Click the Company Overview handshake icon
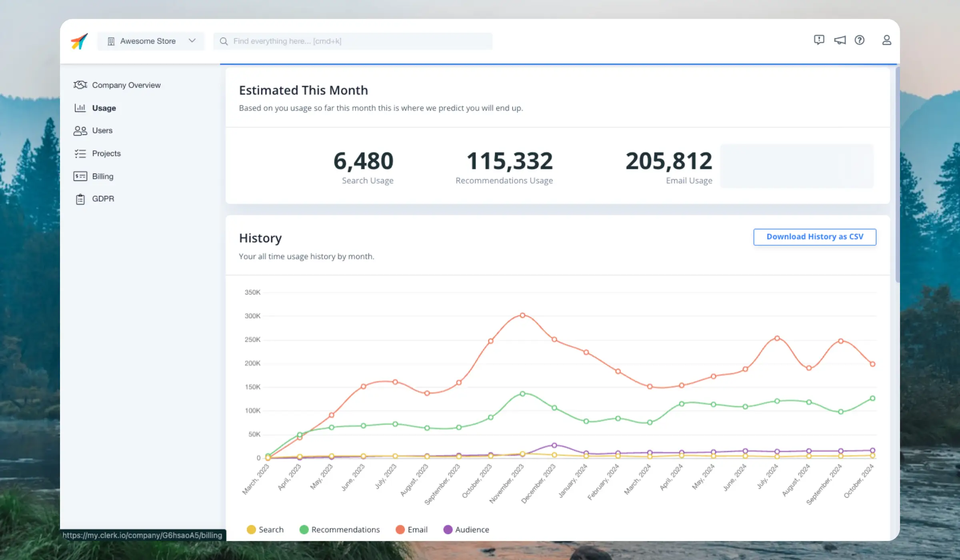Image resolution: width=960 pixels, height=560 pixels. click(x=80, y=85)
